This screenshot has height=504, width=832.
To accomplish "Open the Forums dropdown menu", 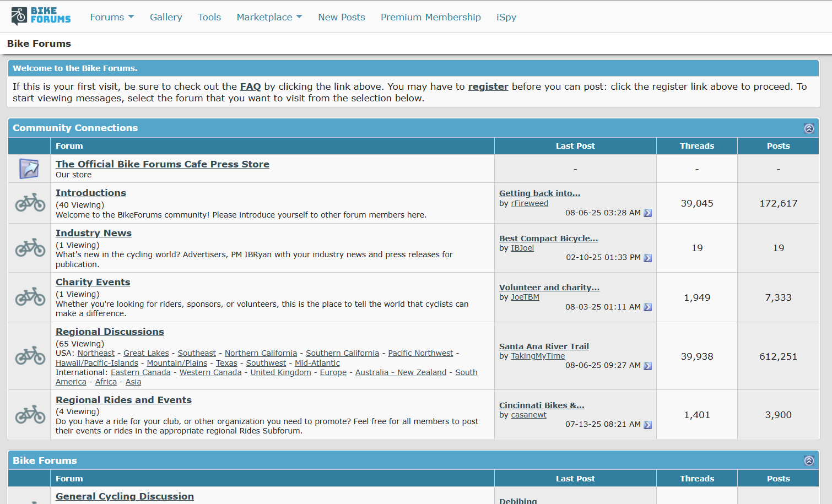I will coord(112,17).
